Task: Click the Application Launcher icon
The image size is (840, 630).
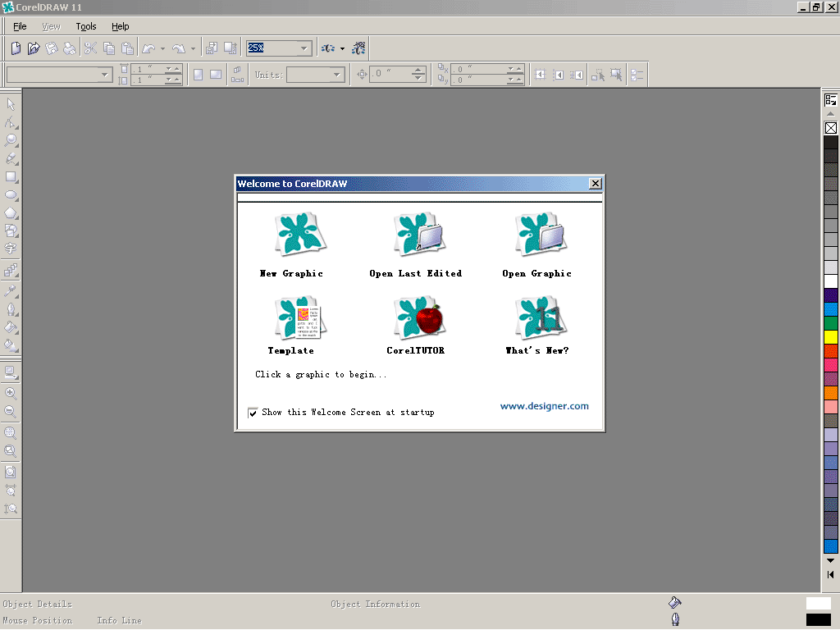Action: click(328, 48)
